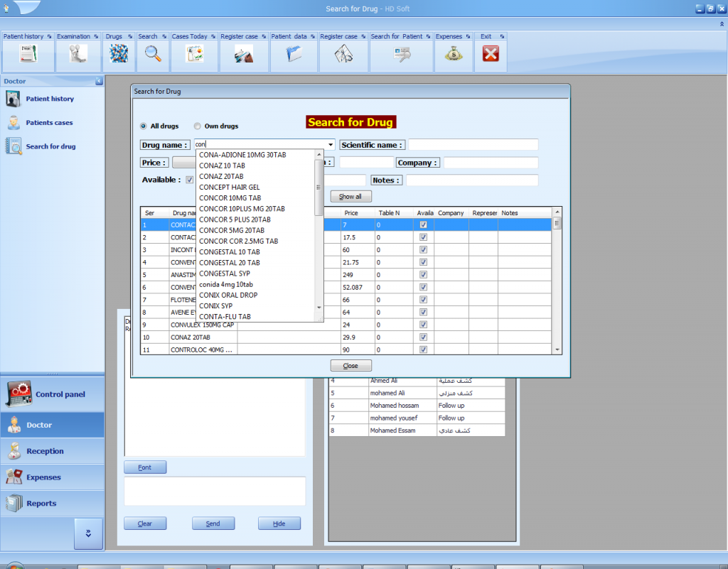Click the Scientific name input field
The height and width of the screenshot is (569, 728).
pos(473,145)
